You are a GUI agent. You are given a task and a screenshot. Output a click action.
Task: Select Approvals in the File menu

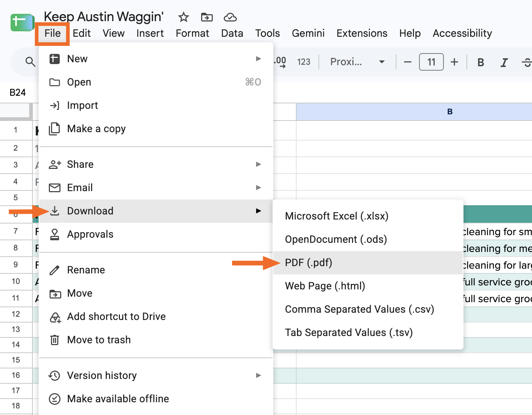coord(156,234)
